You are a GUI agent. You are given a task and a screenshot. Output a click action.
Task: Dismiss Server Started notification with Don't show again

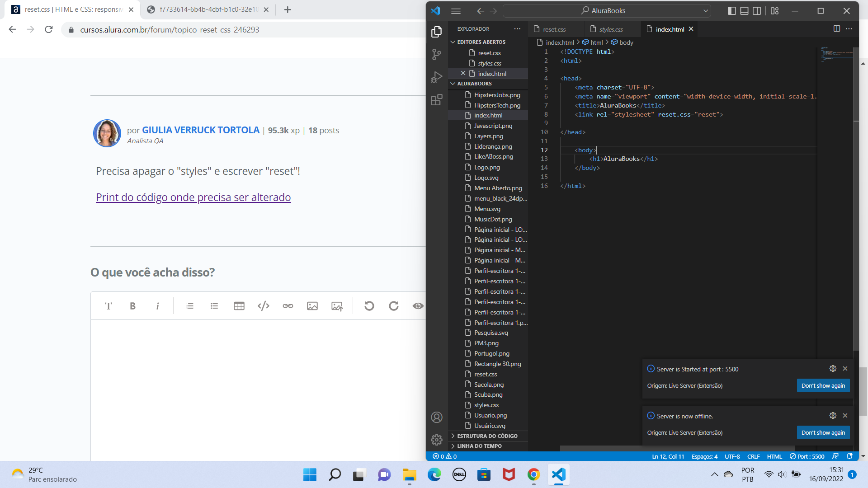(x=823, y=385)
